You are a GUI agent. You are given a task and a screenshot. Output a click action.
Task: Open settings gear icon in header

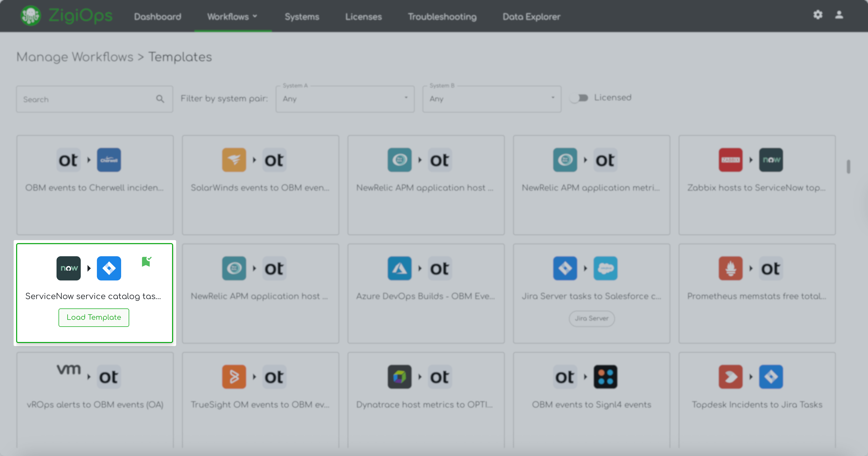pyautogui.click(x=818, y=15)
